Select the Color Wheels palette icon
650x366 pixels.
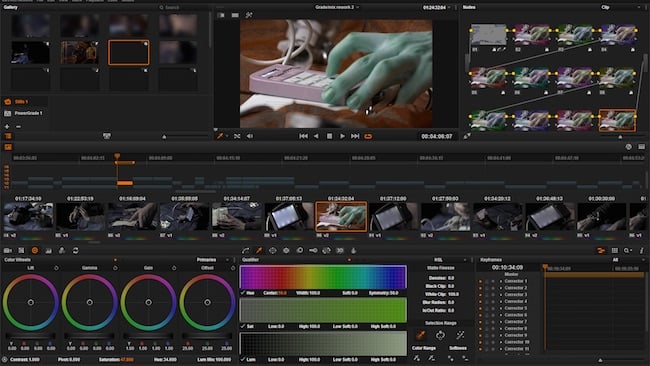(35, 250)
